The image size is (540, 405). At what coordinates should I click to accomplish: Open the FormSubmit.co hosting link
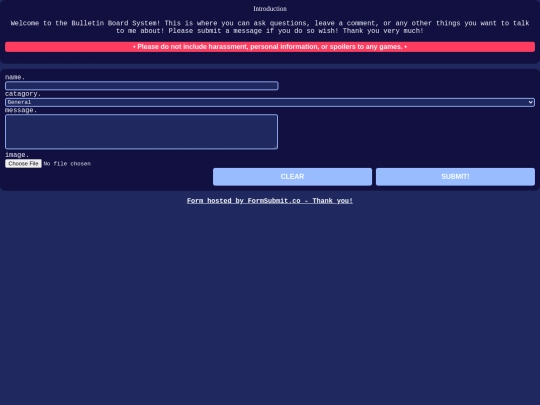tap(270, 201)
